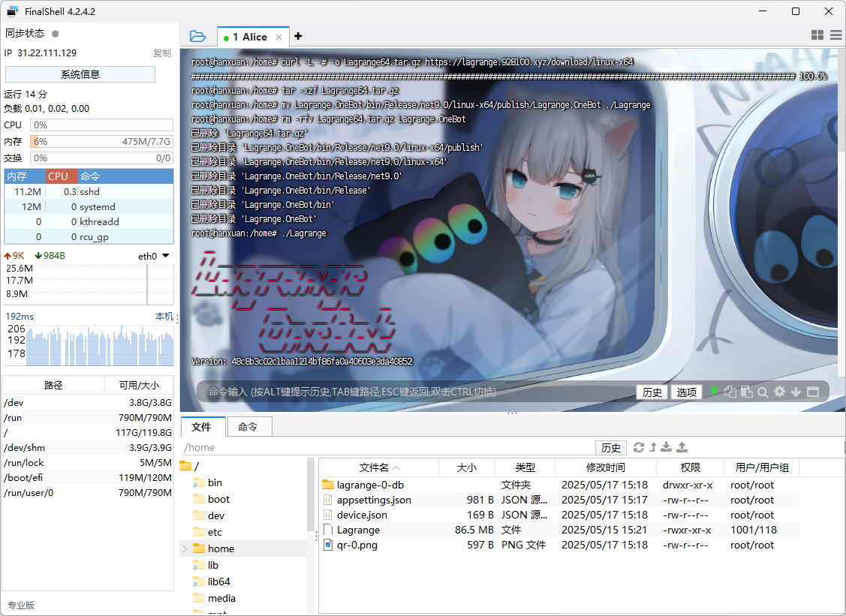Click the command input field
Image resolution: width=846 pixels, height=616 pixels.
(413, 392)
